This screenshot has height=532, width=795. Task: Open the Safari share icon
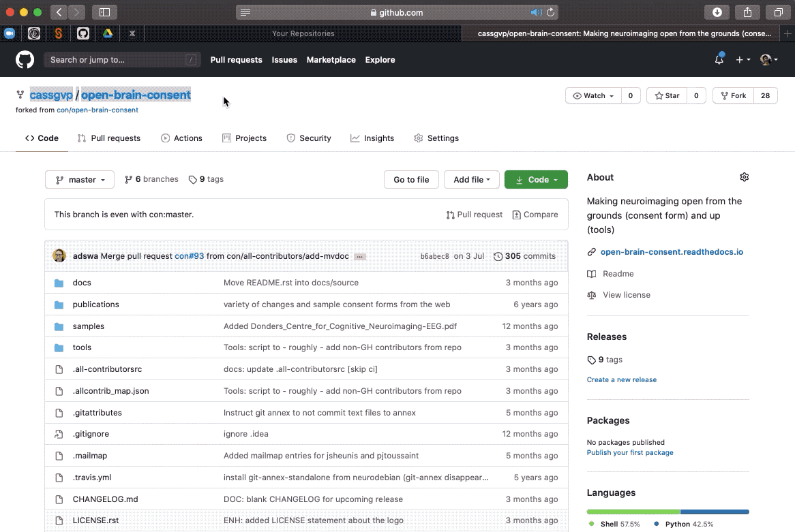747,12
